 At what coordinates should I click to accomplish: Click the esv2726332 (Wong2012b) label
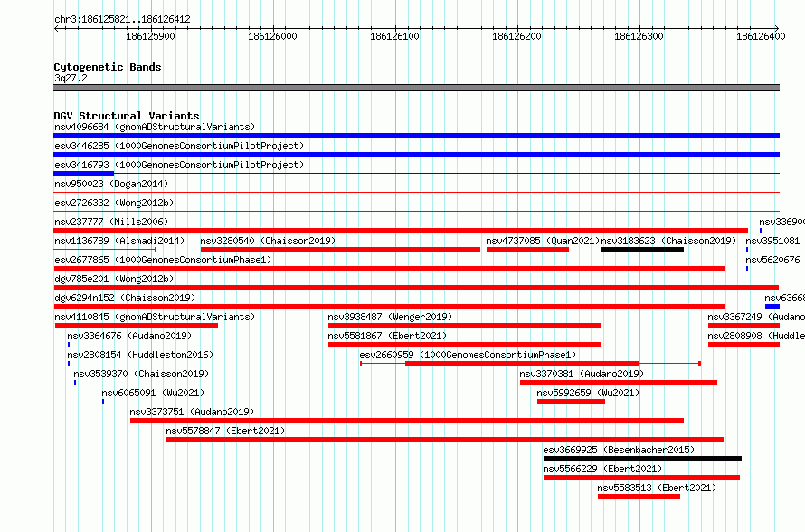[x=114, y=203]
